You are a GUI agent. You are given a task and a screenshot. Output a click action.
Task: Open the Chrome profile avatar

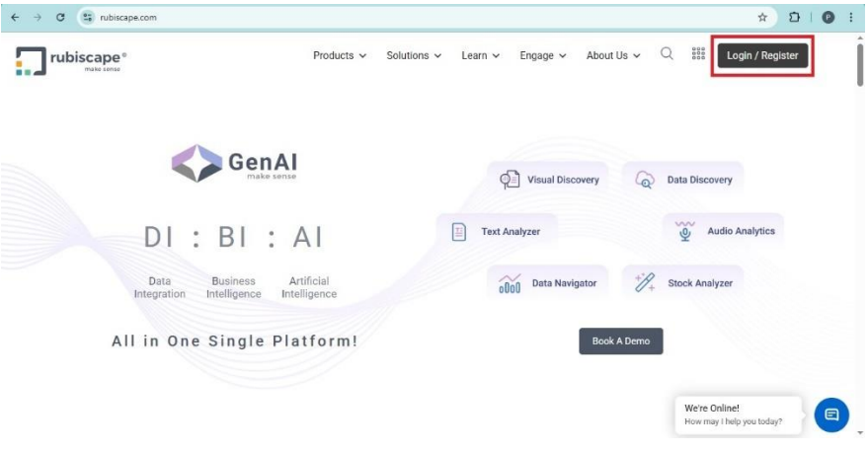coord(828,18)
